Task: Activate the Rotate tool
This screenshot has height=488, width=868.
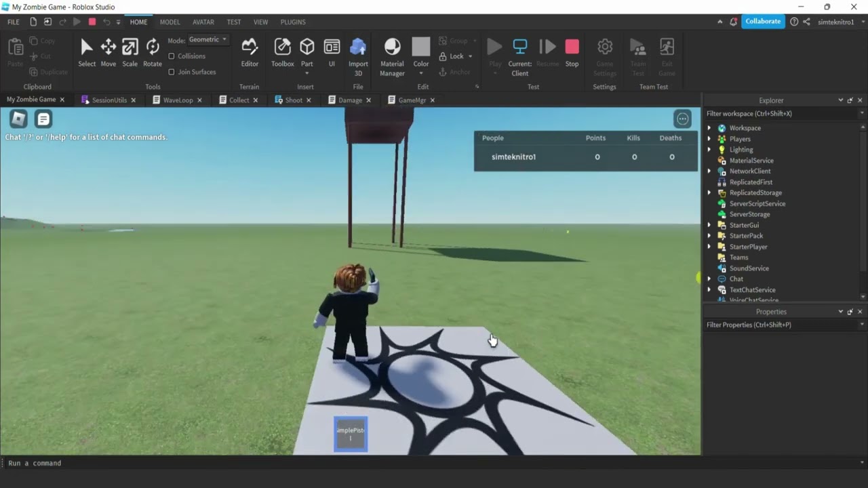Action: (x=153, y=53)
